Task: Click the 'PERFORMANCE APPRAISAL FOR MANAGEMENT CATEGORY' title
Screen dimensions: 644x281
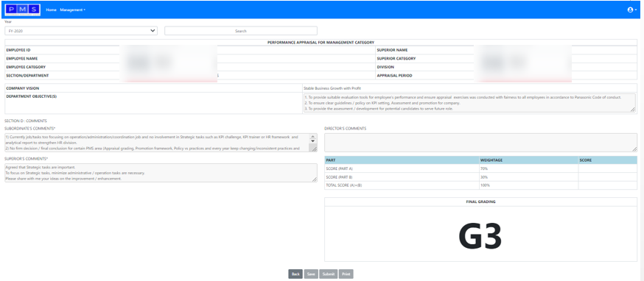Action: (x=321, y=42)
